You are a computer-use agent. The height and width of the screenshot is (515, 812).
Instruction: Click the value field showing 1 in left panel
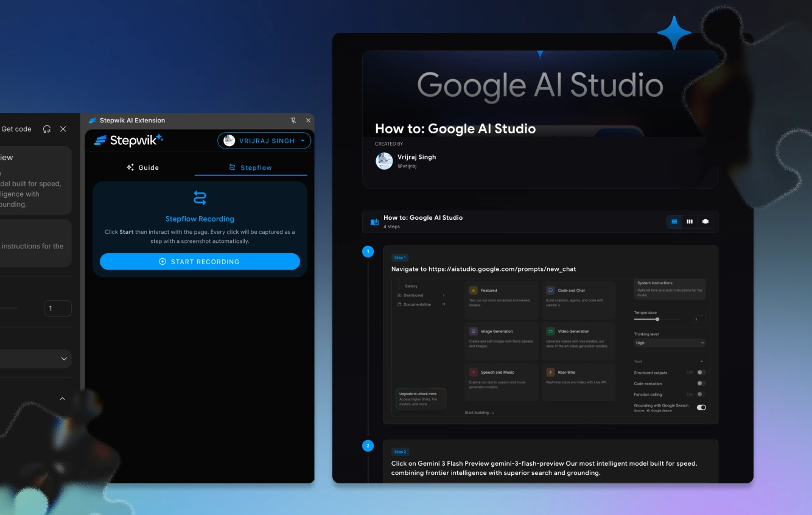(57, 309)
